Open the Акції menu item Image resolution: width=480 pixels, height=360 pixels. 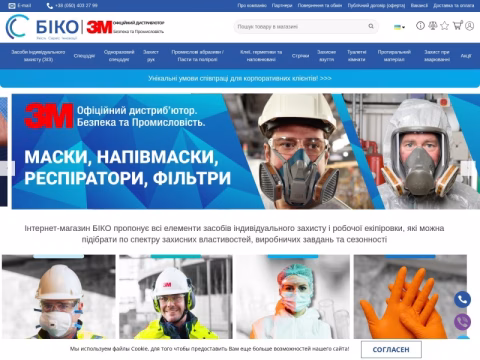click(466, 56)
